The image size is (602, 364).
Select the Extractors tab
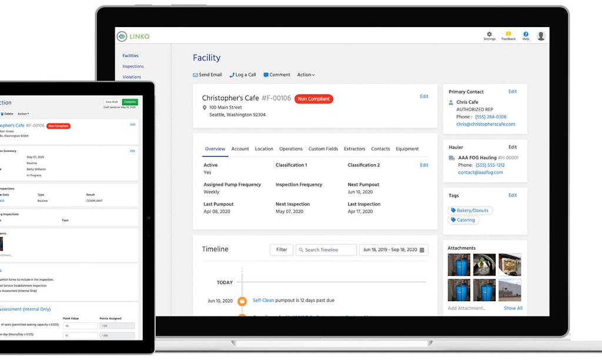coord(354,149)
